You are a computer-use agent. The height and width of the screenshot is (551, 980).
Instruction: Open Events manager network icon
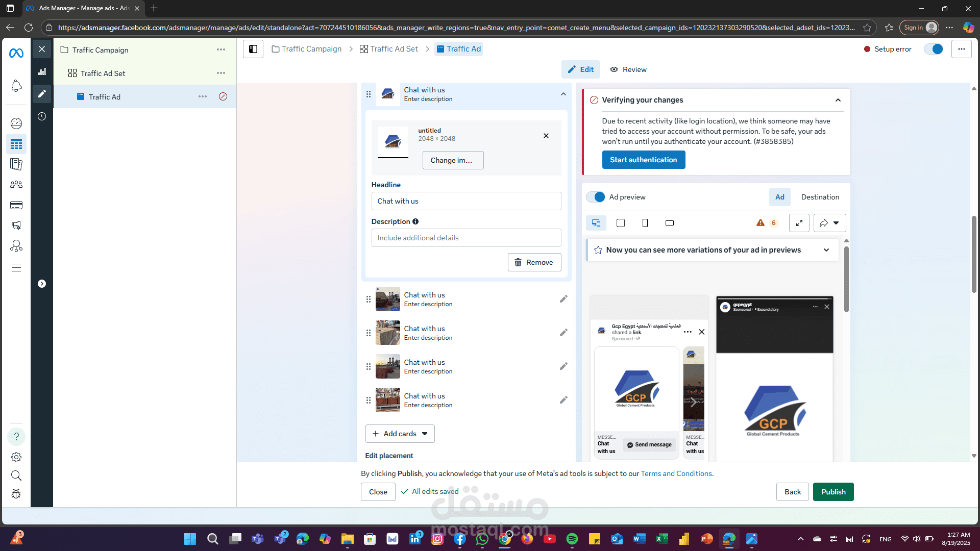click(16, 246)
